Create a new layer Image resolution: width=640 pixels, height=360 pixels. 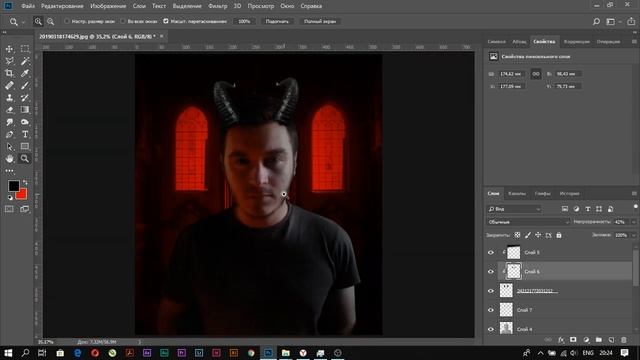click(x=611, y=340)
